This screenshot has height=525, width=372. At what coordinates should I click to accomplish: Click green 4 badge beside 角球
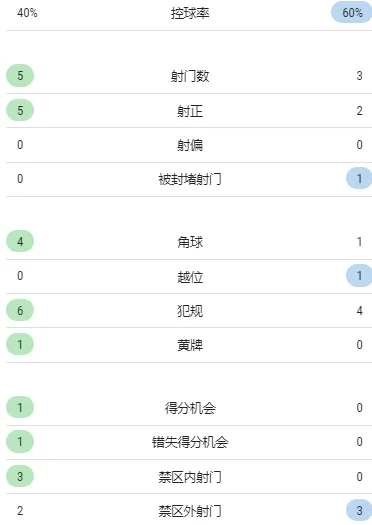pyautogui.click(x=20, y=241)
